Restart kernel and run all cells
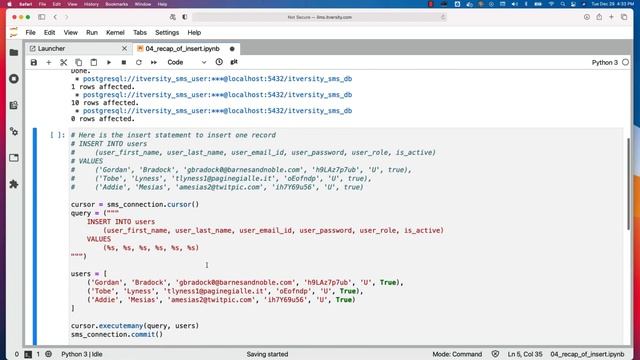Viewport: 640px width, 360px height. click(154, 62)
